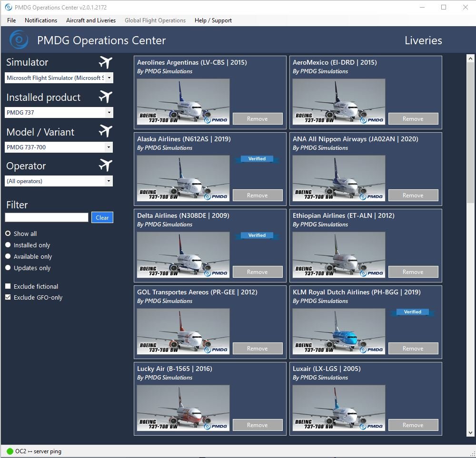476x458 pixels.
Task: Click the Verified badge on Delta Airlines
Action: click(257, 235)
